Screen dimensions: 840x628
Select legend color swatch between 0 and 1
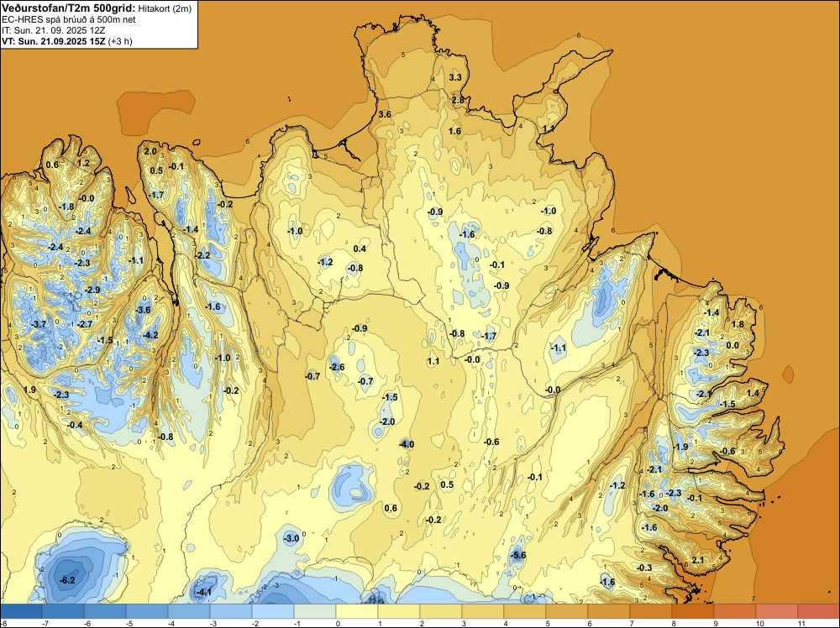[x=357, y=611]
